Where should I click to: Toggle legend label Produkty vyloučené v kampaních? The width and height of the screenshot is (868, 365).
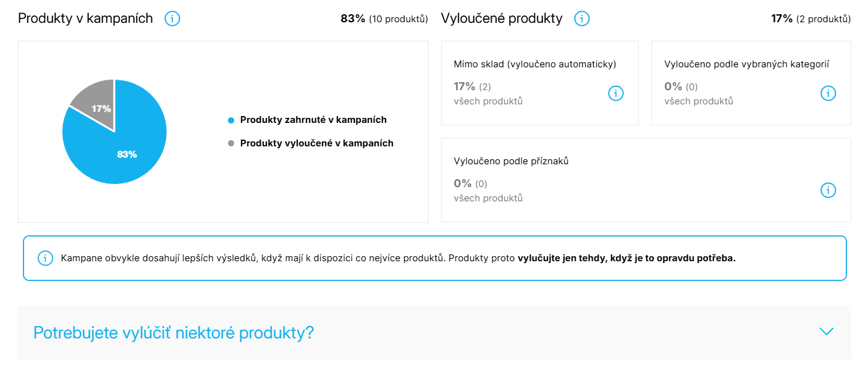(x=316, y=143)
